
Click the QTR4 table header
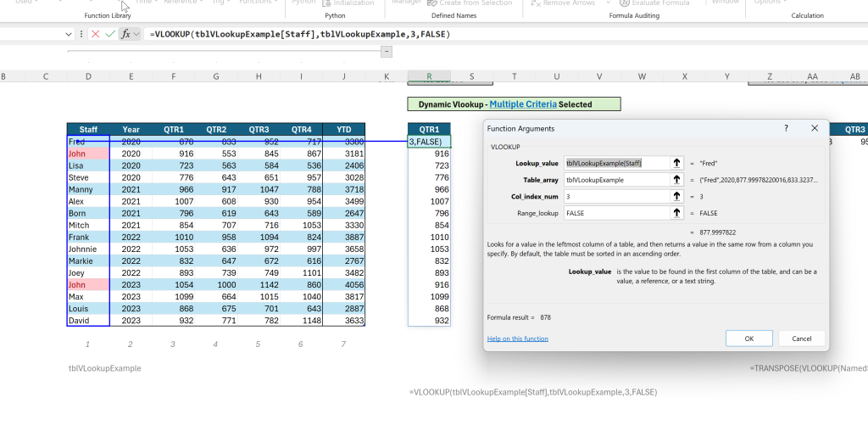(x=301, y=130)
